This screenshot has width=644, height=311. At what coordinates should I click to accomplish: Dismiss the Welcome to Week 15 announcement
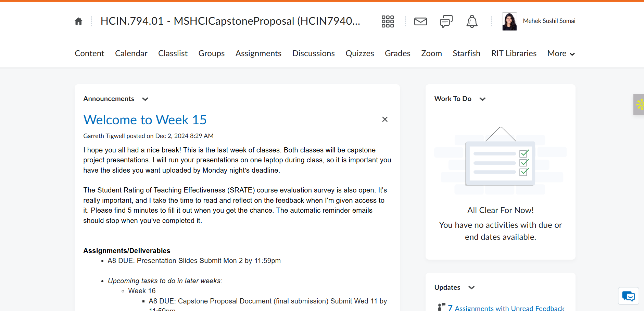(x=385, y=119)
